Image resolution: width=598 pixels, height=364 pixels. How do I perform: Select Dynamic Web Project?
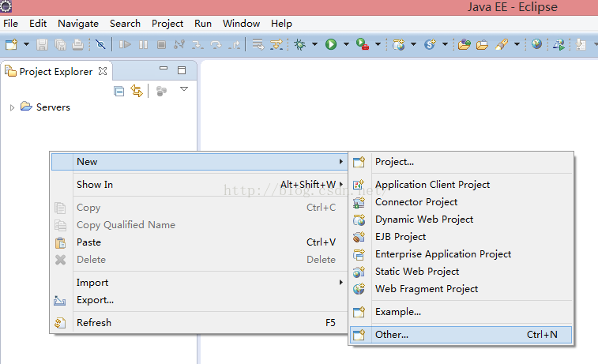(461, 220)
